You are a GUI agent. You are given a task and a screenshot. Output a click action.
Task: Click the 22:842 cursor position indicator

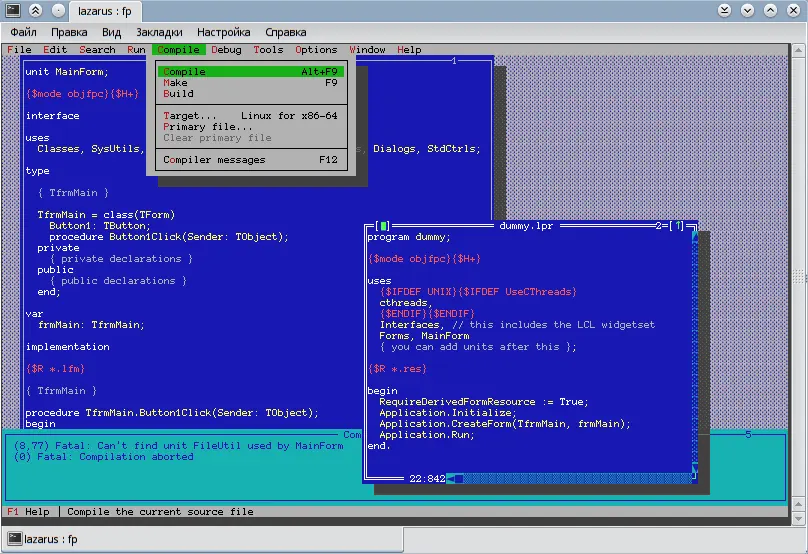coord(427,479)
